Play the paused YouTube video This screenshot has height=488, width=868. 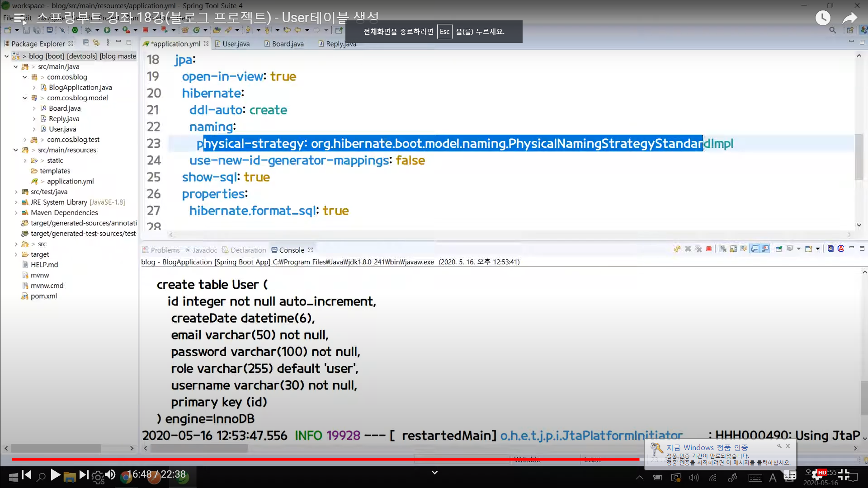[55, 475]
